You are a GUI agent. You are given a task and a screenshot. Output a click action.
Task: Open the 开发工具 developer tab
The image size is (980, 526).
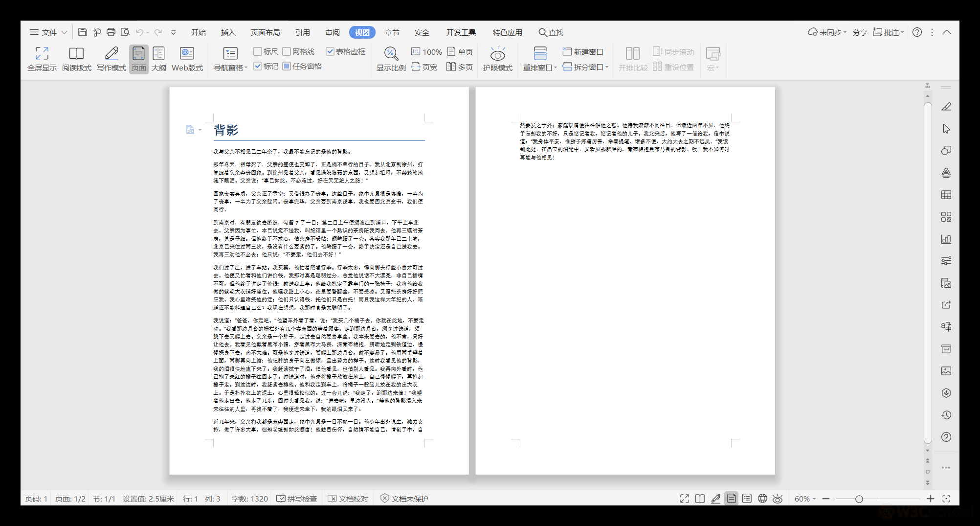461,32
